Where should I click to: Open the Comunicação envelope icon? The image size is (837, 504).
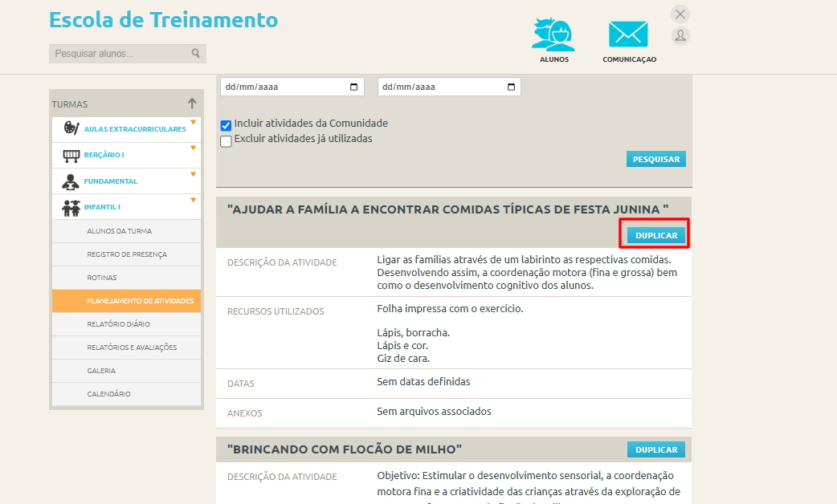pyautogui.click(x=628, y=35)
